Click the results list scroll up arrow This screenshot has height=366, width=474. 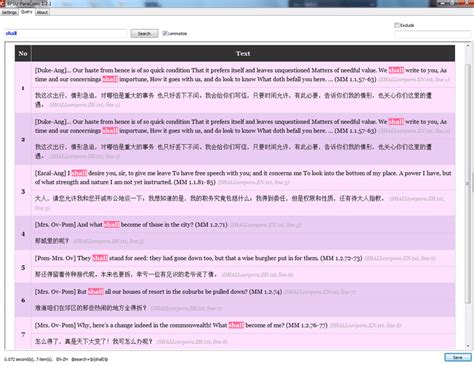coord(468,47)
